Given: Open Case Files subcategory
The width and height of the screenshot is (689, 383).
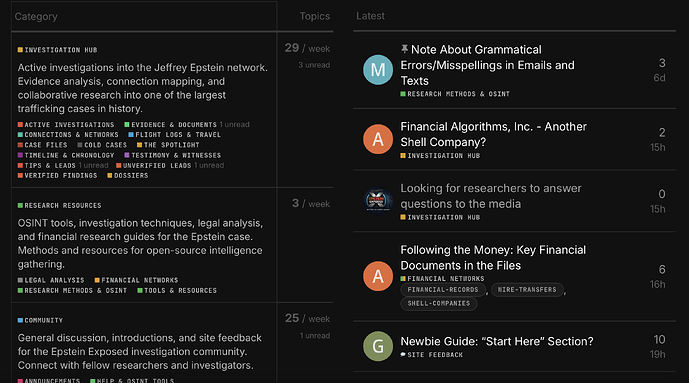Looking at the screenshot, I should 43,145.
